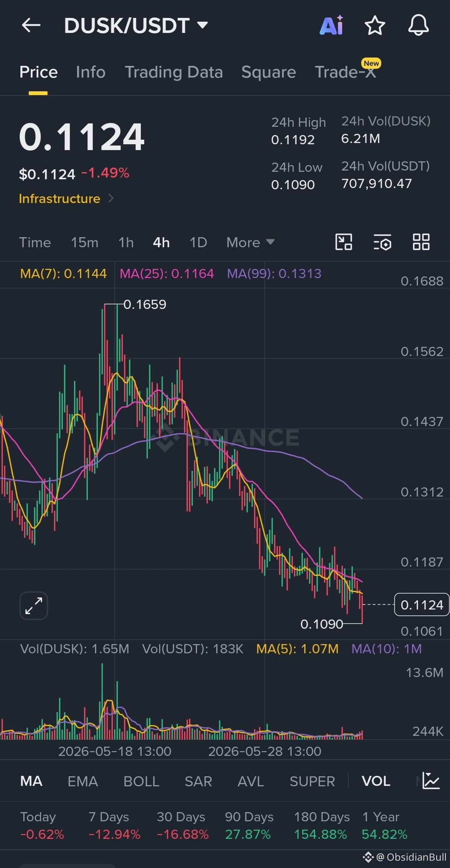
Task: Toggle the BOLL indicator
Action: (141, 781)
